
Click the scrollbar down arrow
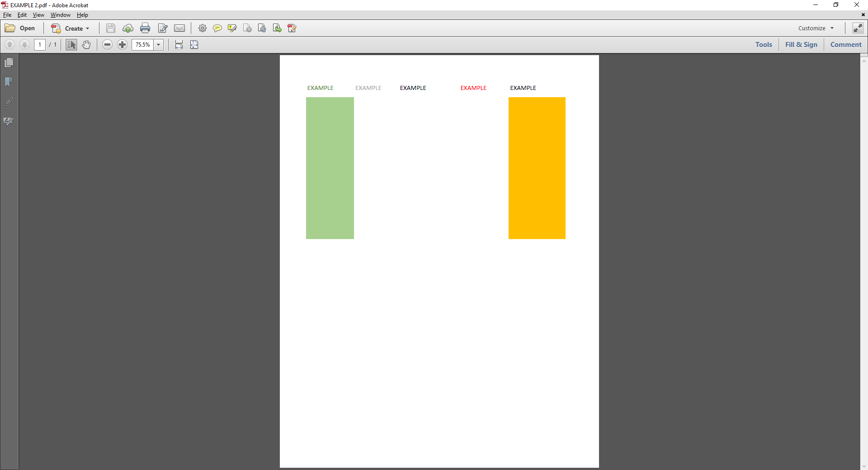tap(864, 466)
